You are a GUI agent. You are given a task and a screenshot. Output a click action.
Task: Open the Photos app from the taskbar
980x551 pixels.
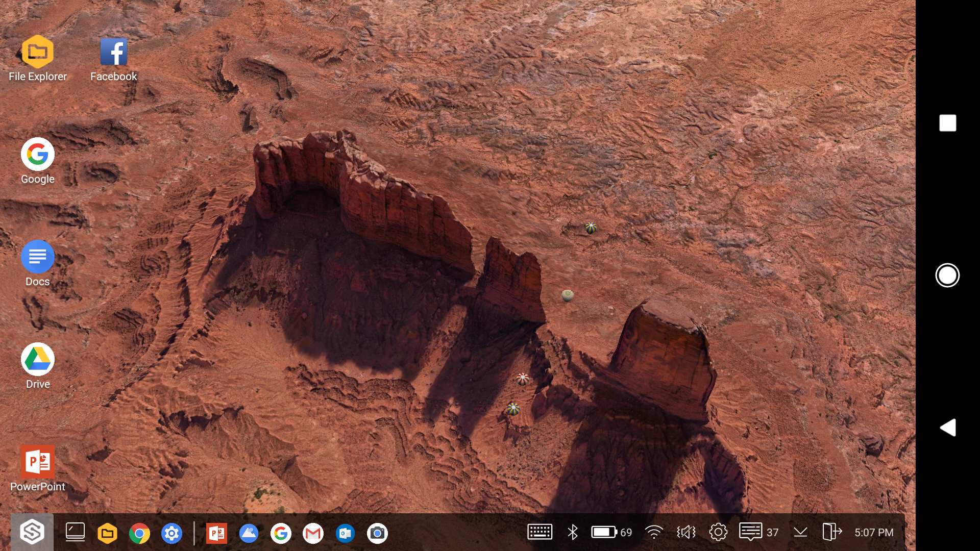[249, 533]
